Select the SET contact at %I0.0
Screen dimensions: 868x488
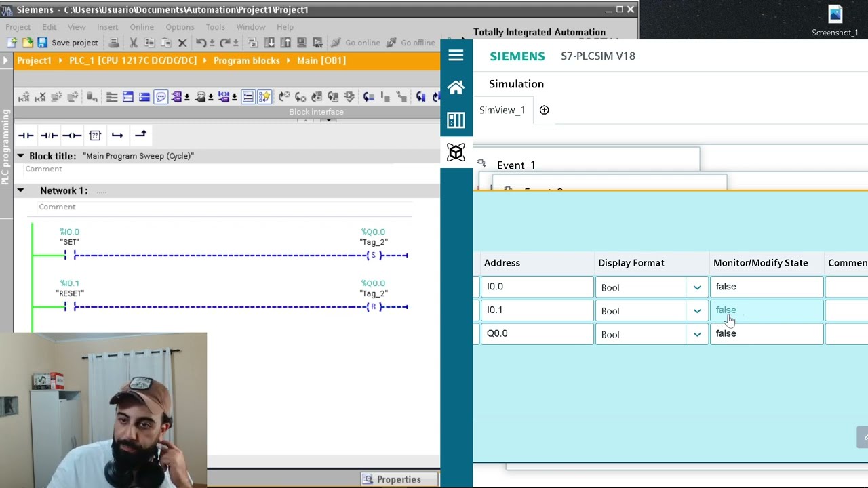pyautogui.click(x=70, y=256)
